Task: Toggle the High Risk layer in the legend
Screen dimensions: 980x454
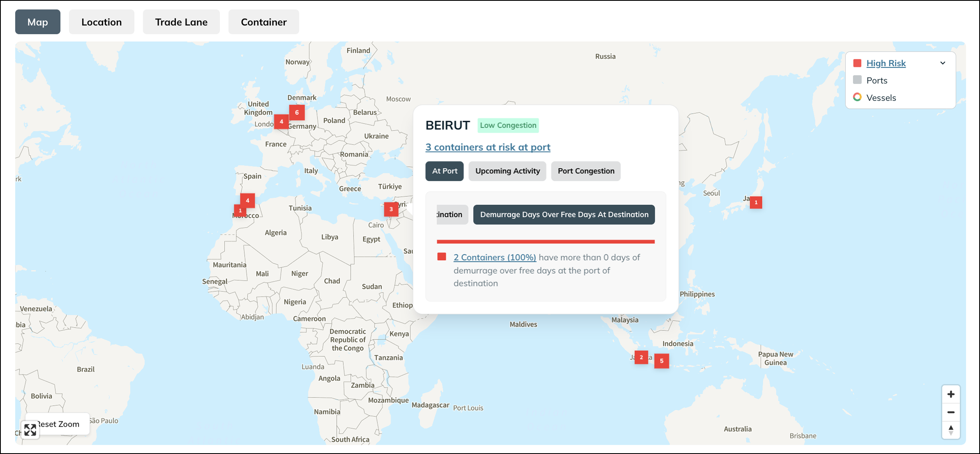Action: click(x=886, y=63)
